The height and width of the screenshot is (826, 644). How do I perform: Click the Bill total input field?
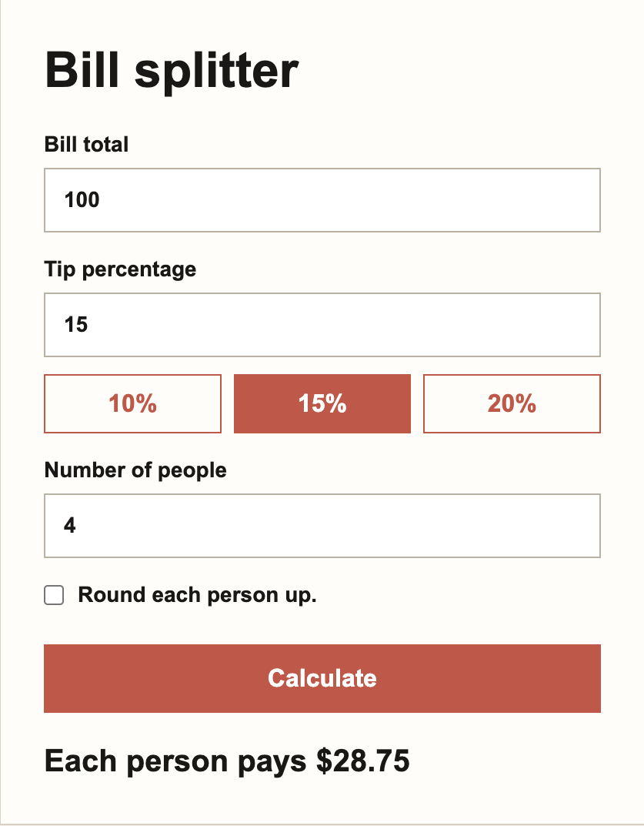point(322,200)
